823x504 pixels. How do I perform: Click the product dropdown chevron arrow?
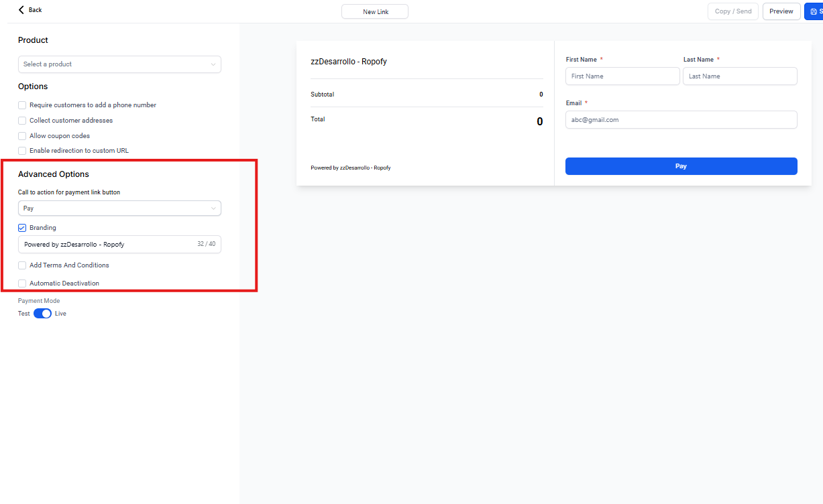(x=213, y=64)
